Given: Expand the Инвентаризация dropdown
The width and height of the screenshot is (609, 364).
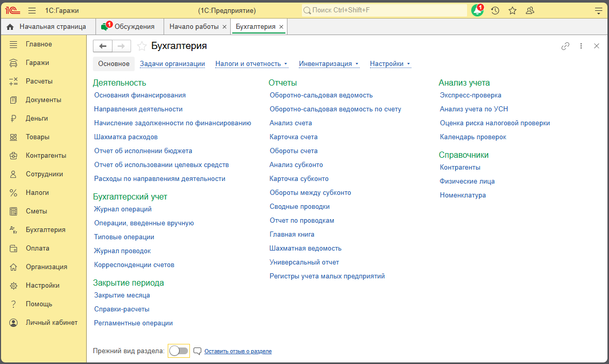Looking at the screenshot, I should (329, 64).
